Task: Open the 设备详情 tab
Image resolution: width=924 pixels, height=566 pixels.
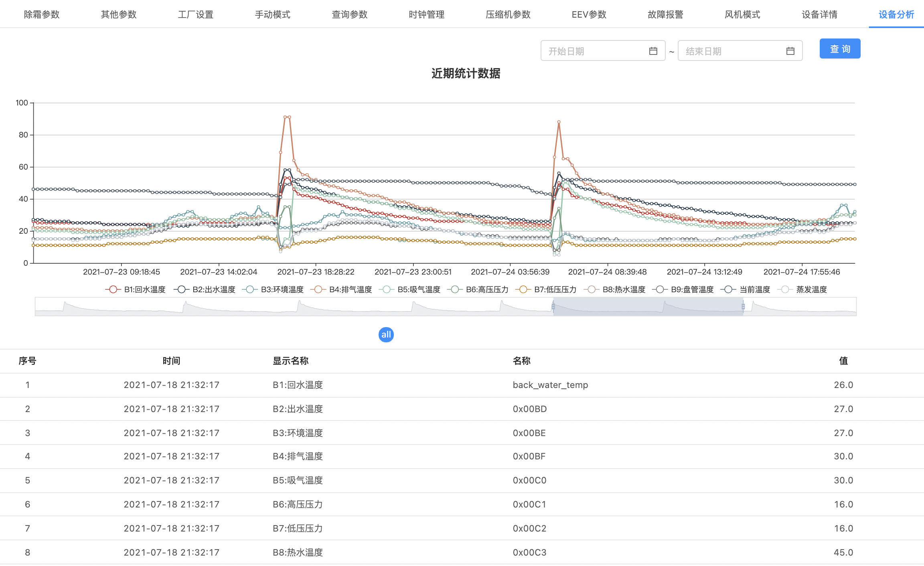Action: (x=819, y=14)
